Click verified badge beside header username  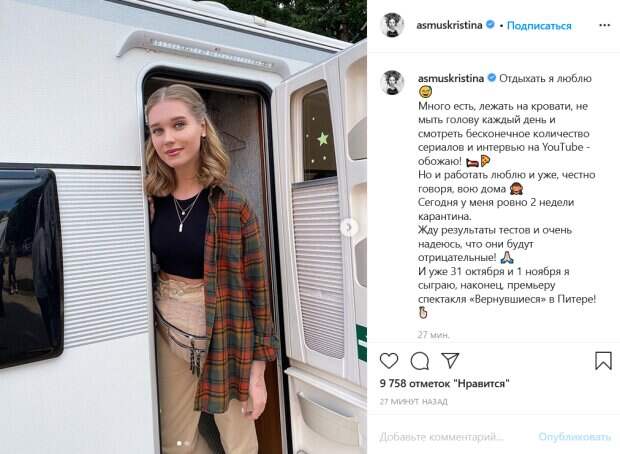(x=490, y=25)
